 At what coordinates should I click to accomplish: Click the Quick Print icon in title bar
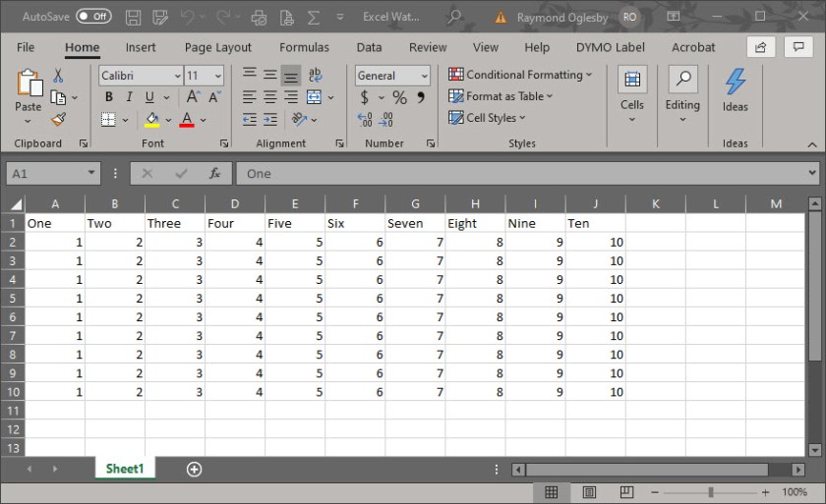(x=259, y=18)
